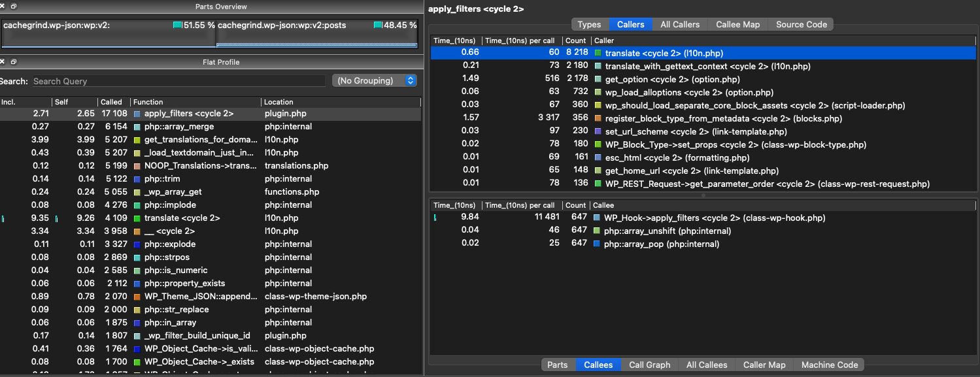Image resolution: width=980 pixels, height=377 pixels.
Task: Click the orange icon beside WP_Theme_JSON::append row
Action: point(135,296)
